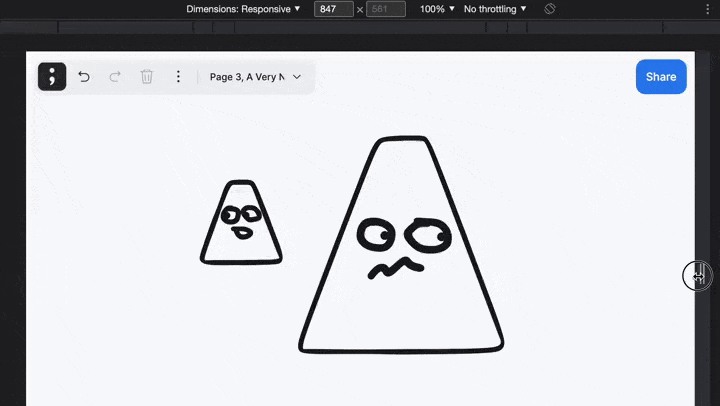The width and height of the screenshot is (720, 406).
Task: Click the Share button
Action: click(x=661, y=77)
